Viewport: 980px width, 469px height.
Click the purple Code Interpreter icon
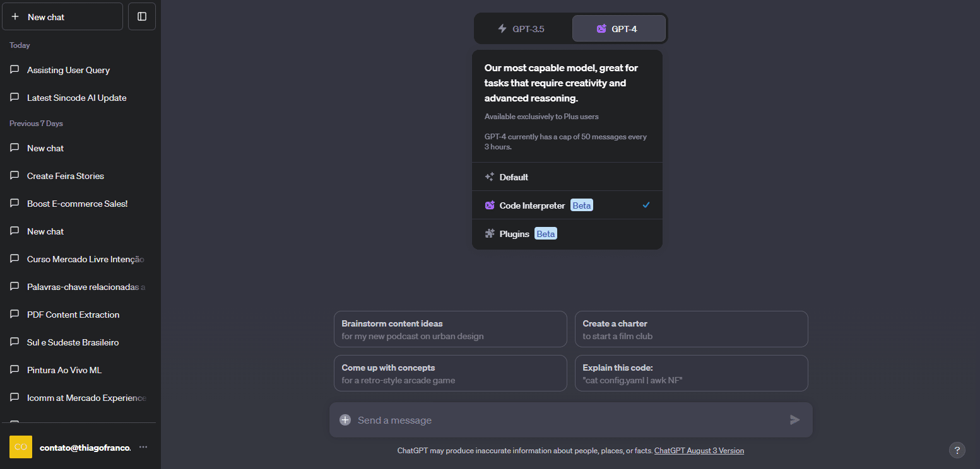click(490, 206)
